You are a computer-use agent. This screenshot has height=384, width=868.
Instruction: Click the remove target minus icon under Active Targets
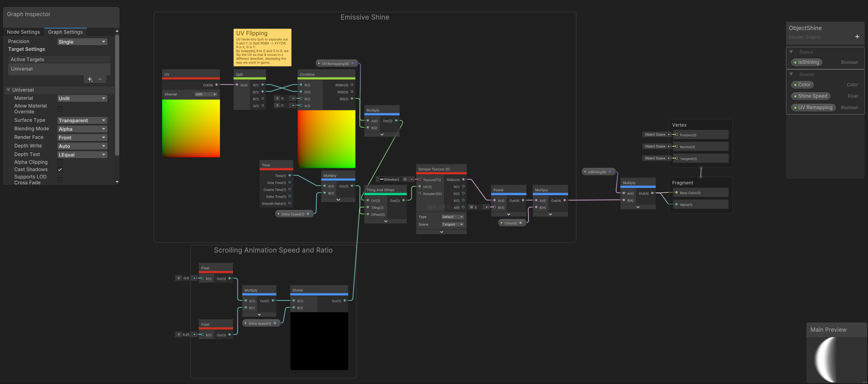100,79
